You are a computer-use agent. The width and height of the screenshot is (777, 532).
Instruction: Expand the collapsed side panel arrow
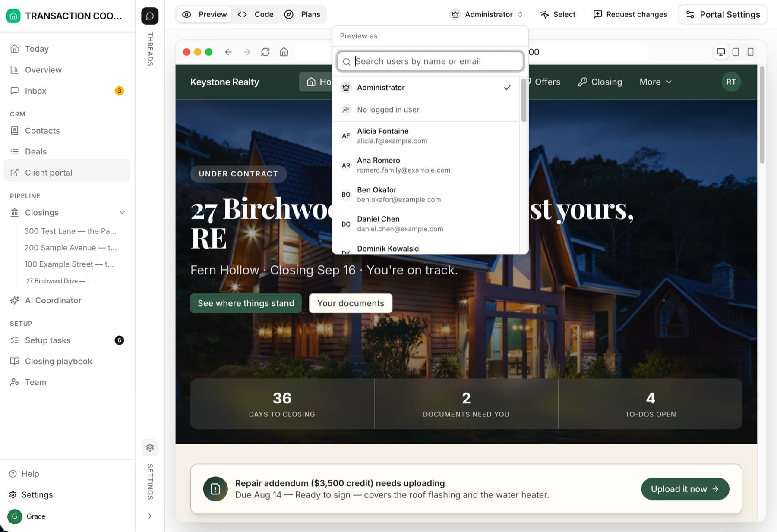pyautogui.click(x=150, y=516)
